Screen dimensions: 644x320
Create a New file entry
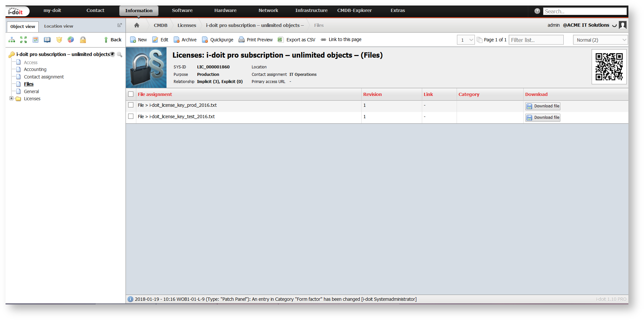tap(139, 40)
